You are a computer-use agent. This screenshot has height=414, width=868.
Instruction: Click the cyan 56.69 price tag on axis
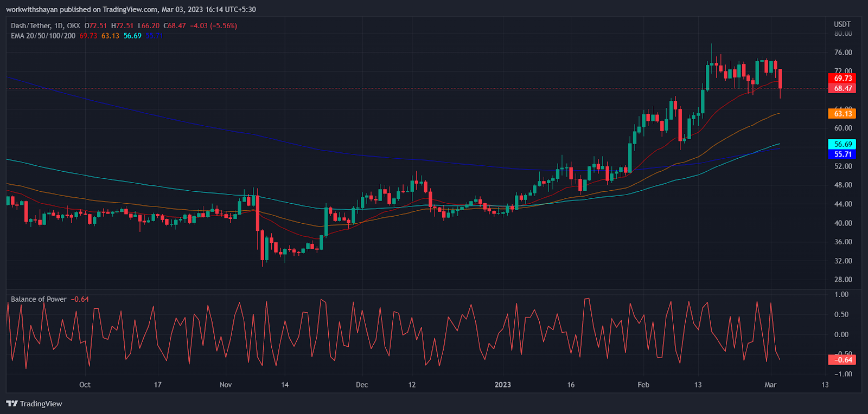click(x=842, y=144)
